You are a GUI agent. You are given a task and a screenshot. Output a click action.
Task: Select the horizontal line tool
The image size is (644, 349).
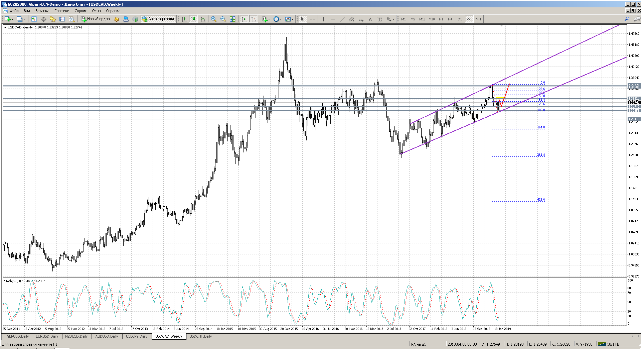(333, 19)
